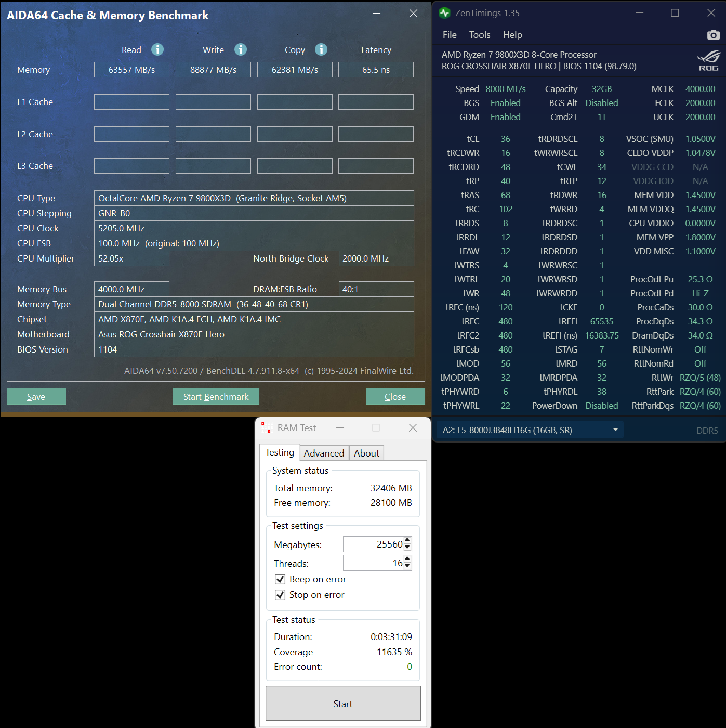The image size is (726, 728).
Task: Click the Chipset field AMD X870E
Action: coord(254,319)
